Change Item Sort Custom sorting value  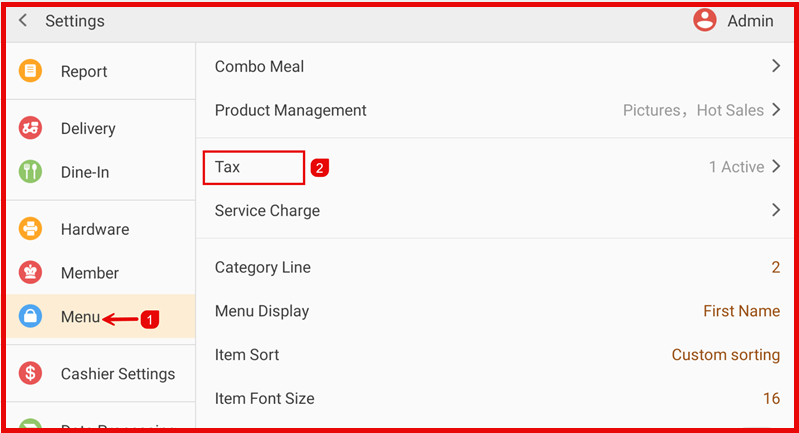(725, 355)
